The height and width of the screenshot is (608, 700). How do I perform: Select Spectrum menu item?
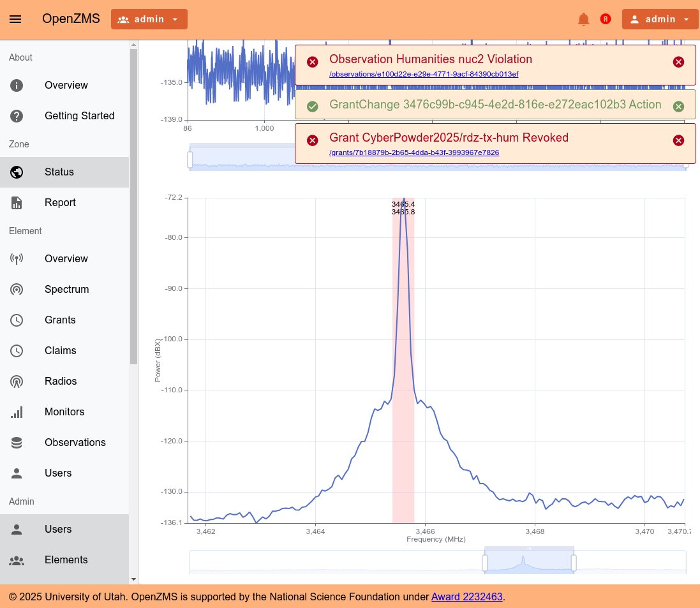[64, 289]
